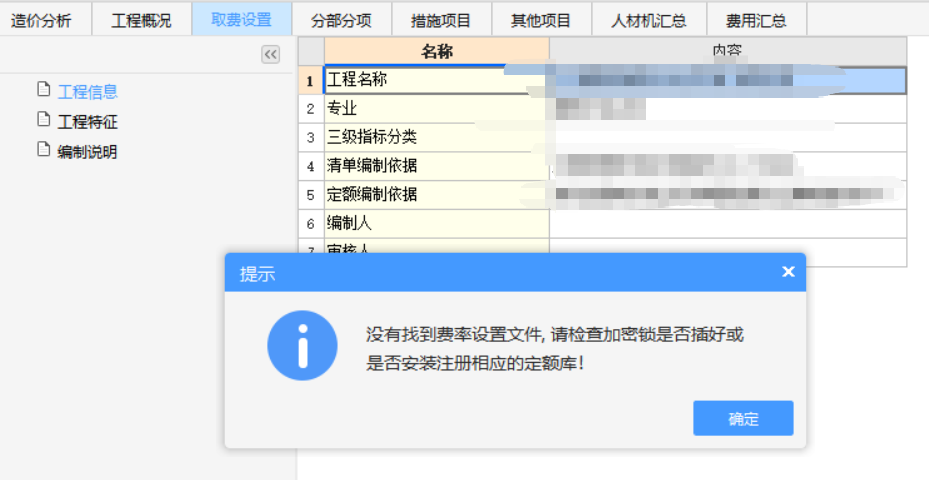Switch to the 造价分析 tab

[x=41, y=20]
